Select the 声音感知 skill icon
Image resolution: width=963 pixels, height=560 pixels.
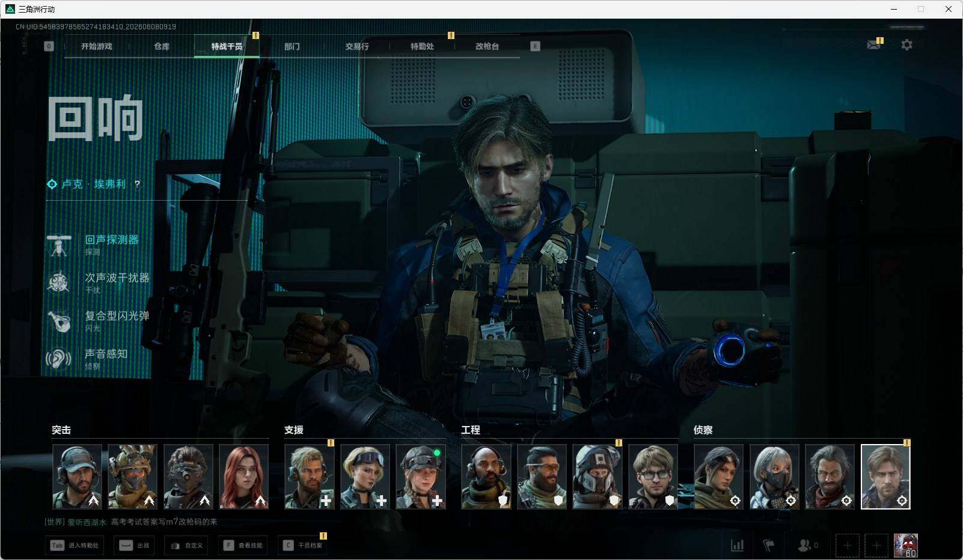click(59, 359)
